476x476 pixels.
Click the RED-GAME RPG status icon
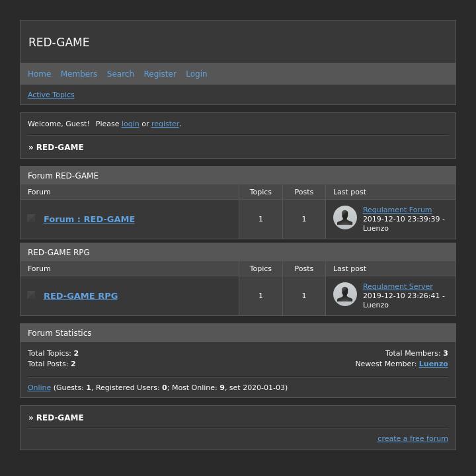(31, 295)
